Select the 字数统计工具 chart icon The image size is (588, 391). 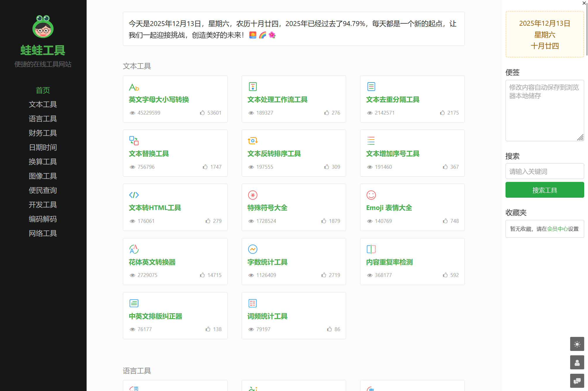(x=252, y=249)
